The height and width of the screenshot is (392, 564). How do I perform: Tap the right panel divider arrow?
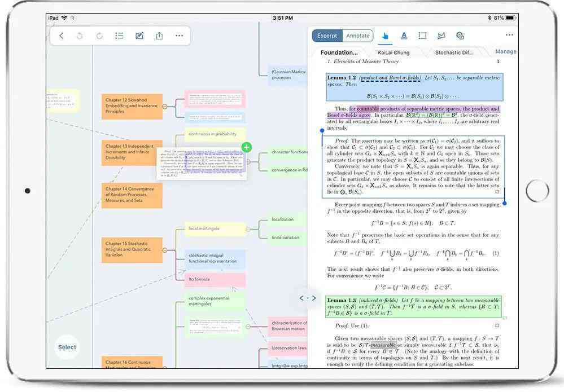314,298
